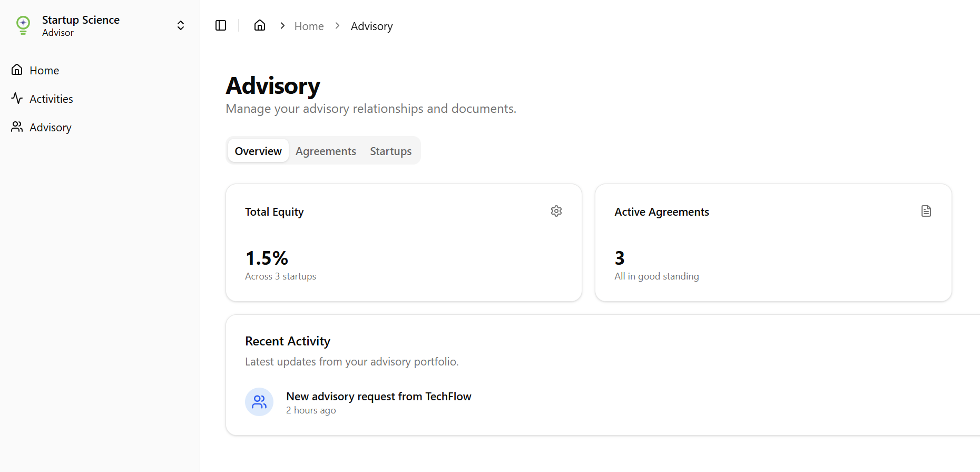Viewport: 980px width, 472px height.
Task: Click the Advisory breadcrumb text
Action: tap(371, 26)
